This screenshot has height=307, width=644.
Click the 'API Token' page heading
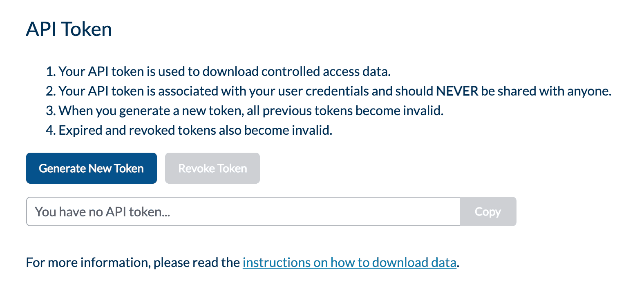(69, 29)
